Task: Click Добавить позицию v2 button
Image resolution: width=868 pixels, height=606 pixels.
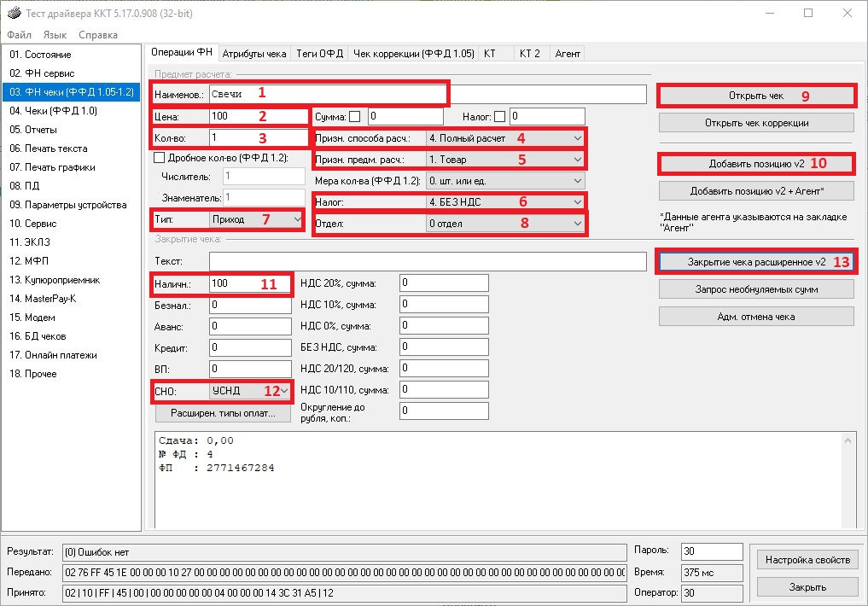Action: click(x=756, y=163)
